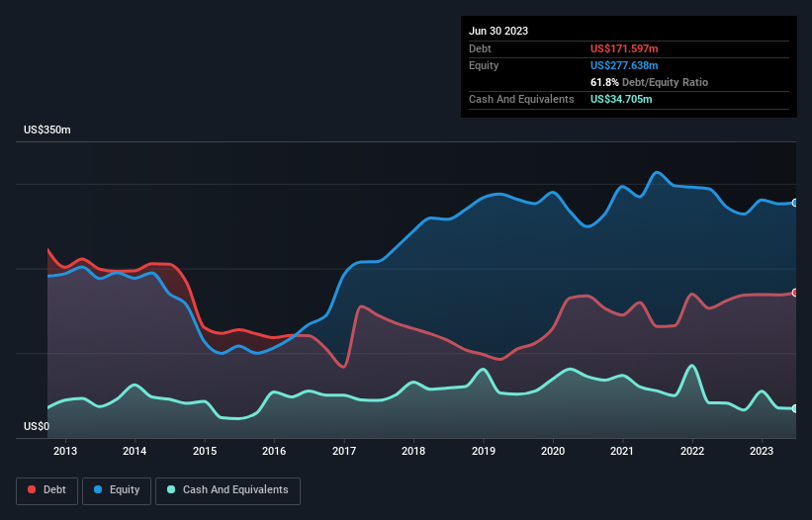Click the US$350m y-axis label
The image size is (812, 520).
[47, 130]
